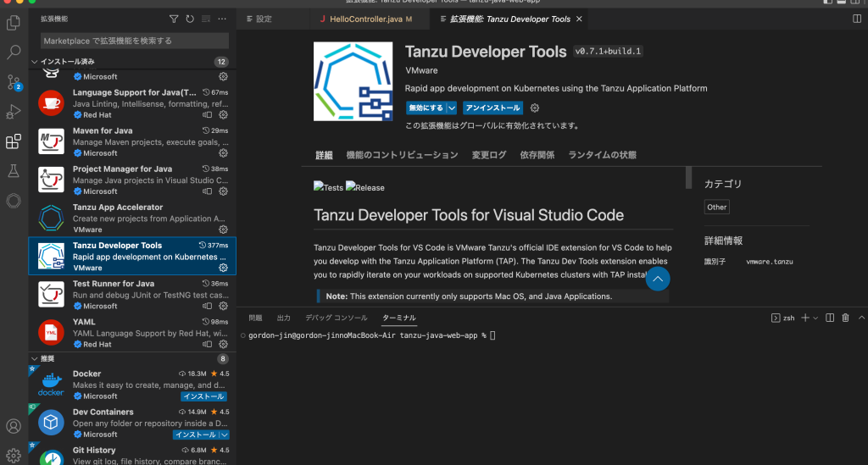Screen dimensions: 868x465
Task: Switch to the 変更ログ tab
Action: coord(489,155)
